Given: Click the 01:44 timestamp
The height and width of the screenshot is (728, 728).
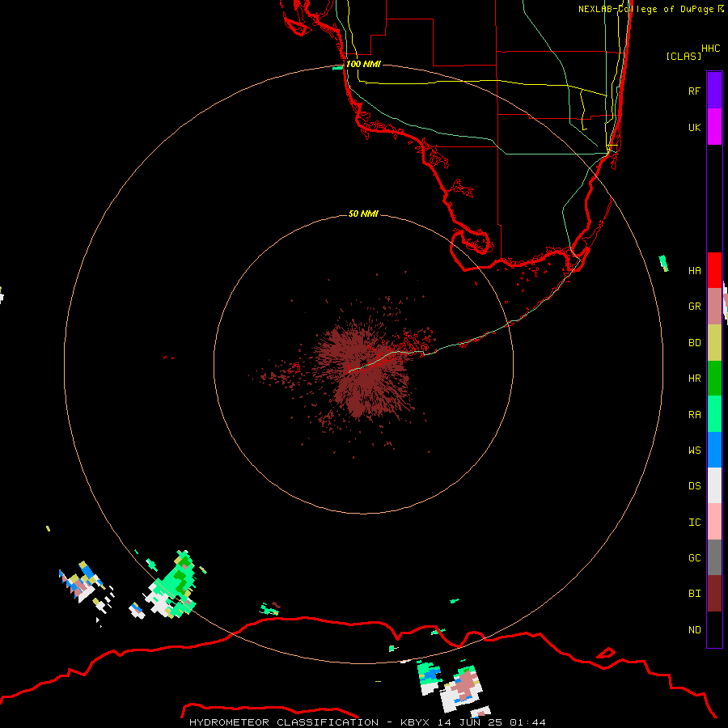Looking at the screenshot, I should click(x=527, y=722).
